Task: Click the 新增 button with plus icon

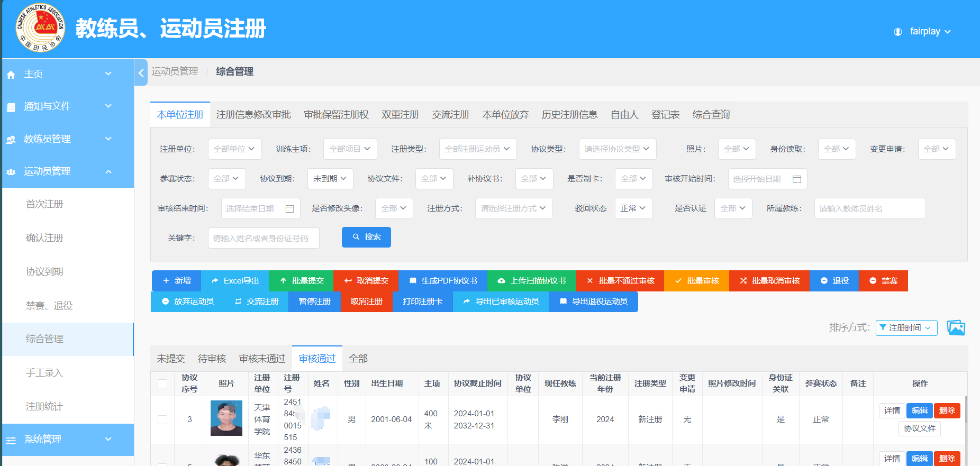Action: pyautogui.click(x=176, y=281)
